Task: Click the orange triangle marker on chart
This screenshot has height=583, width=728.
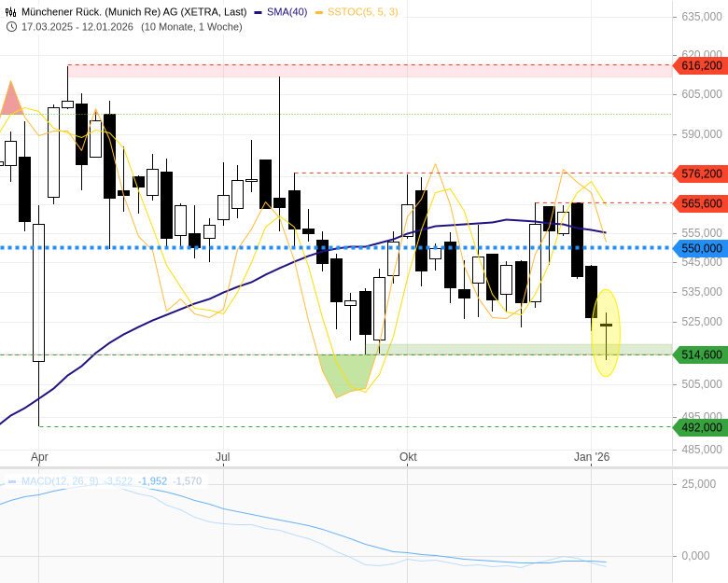Action: coord(11,100)
